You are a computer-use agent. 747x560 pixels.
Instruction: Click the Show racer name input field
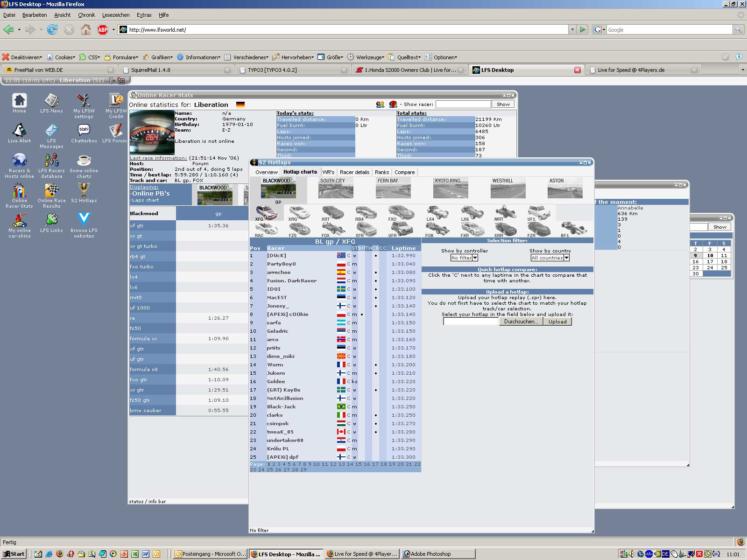click(x=463, y=105)
